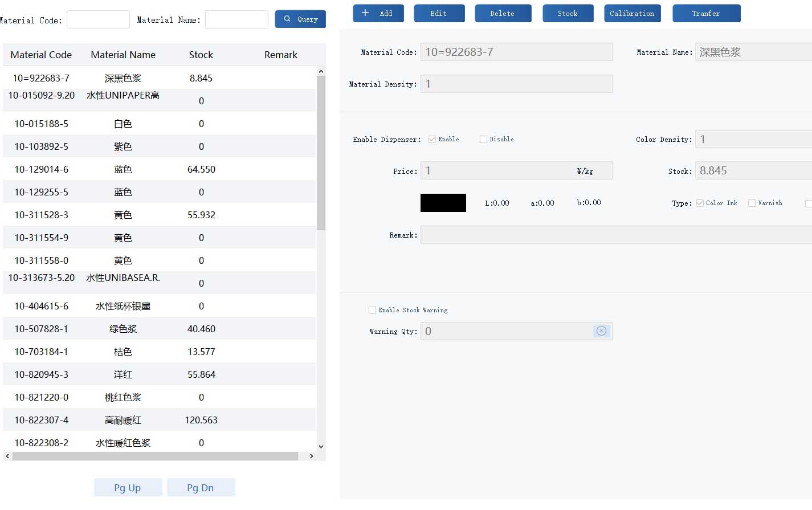Image resolution: width=812 pixels, height=510 pixels.
Task: Select row 10-703184-1
Action: [160, 352]
